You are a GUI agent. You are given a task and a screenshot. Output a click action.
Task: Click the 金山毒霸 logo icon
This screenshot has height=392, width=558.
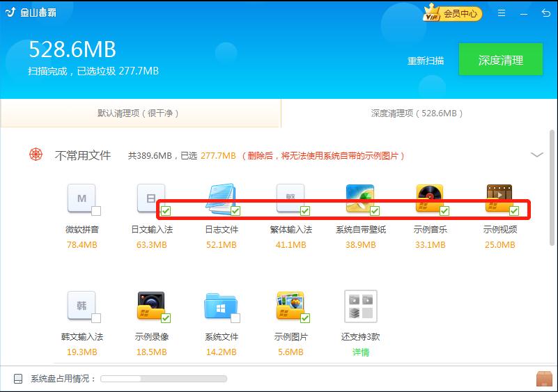(x=10, y=12)
